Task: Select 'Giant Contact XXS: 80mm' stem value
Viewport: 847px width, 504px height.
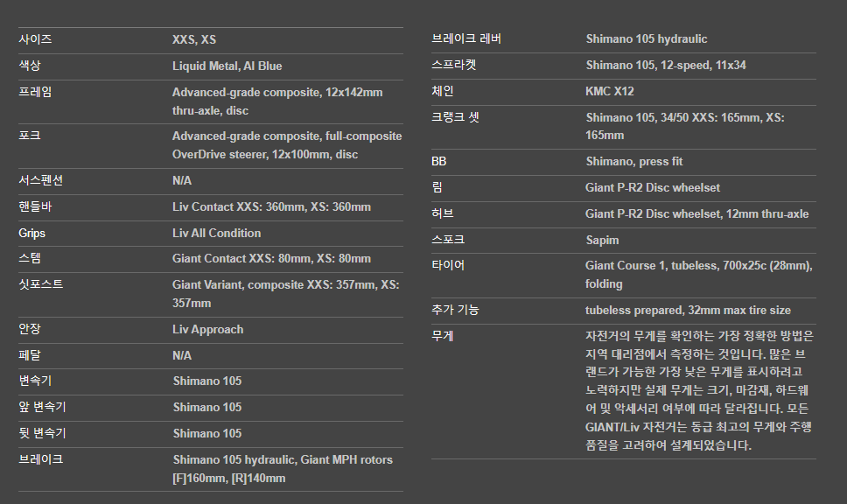Action: (x=241, y=259)
